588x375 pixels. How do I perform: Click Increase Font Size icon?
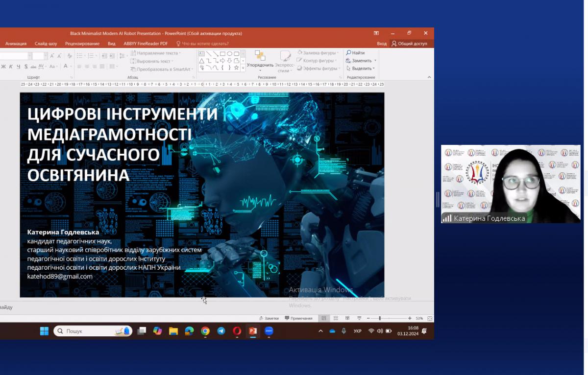52,56
